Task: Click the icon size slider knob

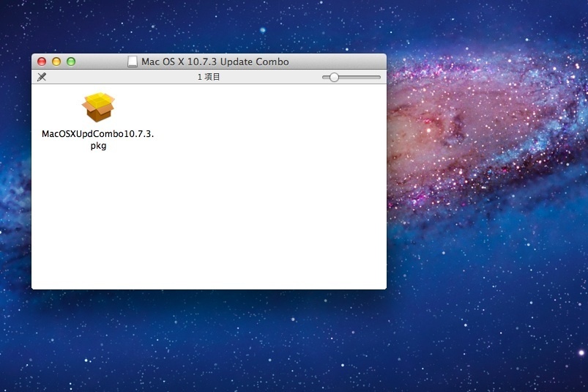Action: (334, 77)
